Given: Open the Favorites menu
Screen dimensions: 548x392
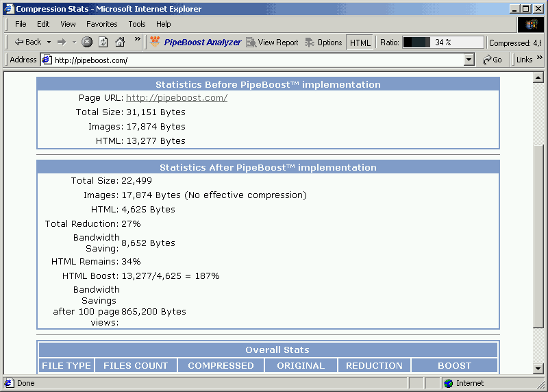Looking at the screenshot, I should pos(101,24).
